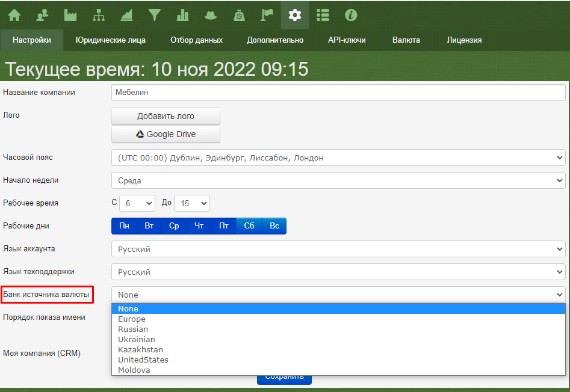Viewport: 570px width, 392px height.
Task: Open the factory production icon
Action: tap(70, 15)
